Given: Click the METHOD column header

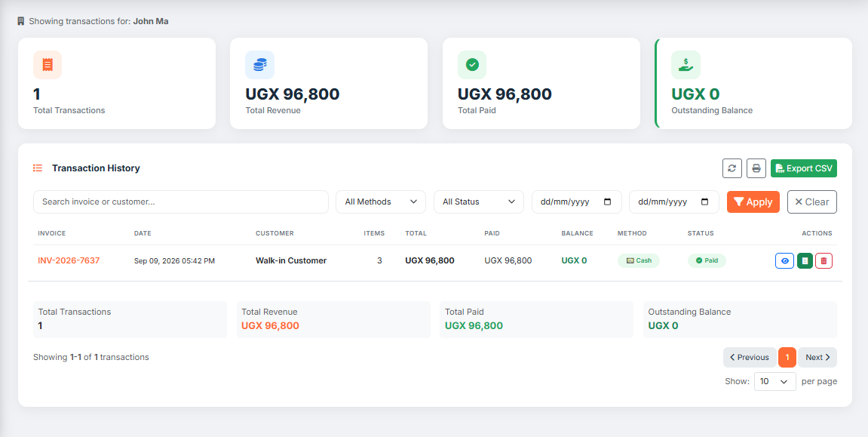Looking at the screenshot, I should coord(632,233).
